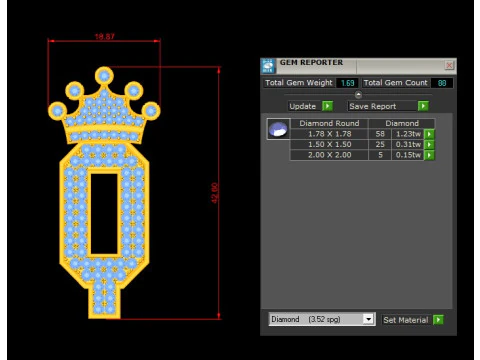The image size is (480, 360).
Task: Select the 1.50 X 1.50 size cell
Action: point(329,144)
